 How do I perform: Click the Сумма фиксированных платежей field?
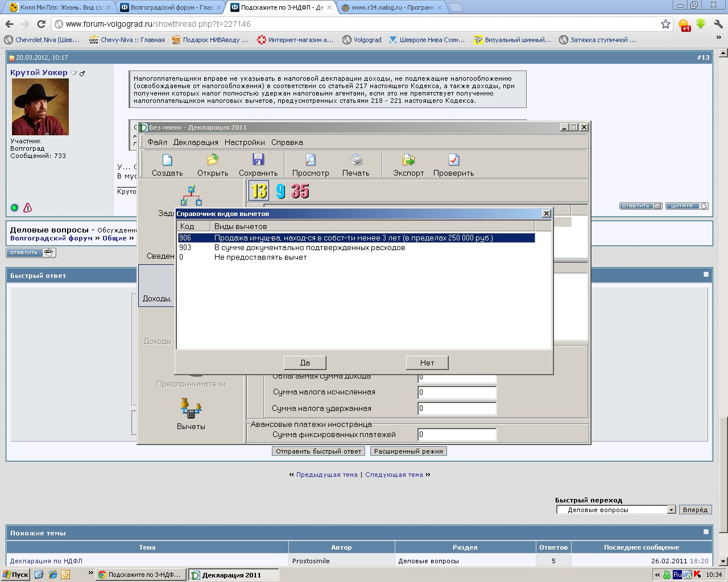[x=457, y=435]
